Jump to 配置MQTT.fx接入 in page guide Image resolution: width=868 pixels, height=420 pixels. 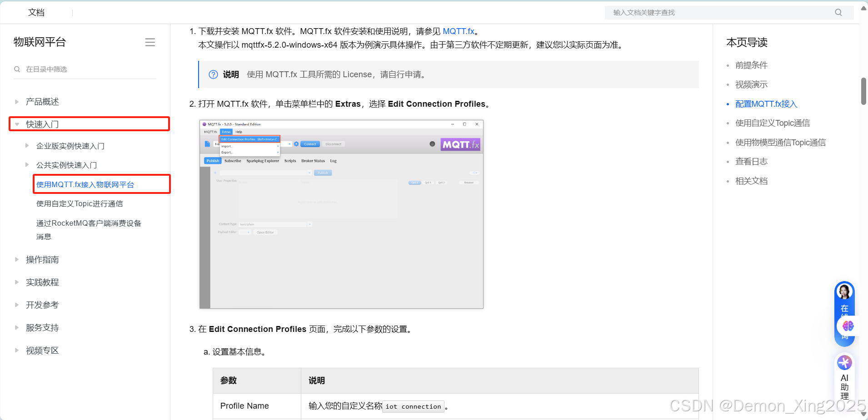[766, 104]
